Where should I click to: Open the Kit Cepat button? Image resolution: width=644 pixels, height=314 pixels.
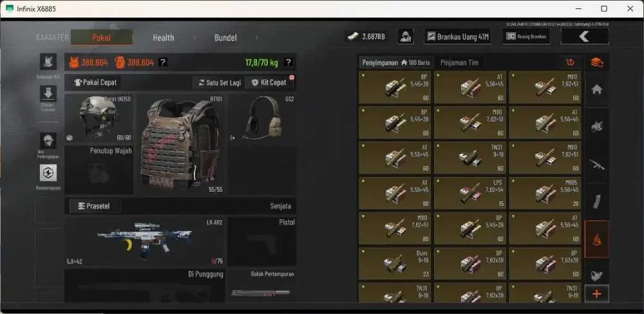(269, 82)
